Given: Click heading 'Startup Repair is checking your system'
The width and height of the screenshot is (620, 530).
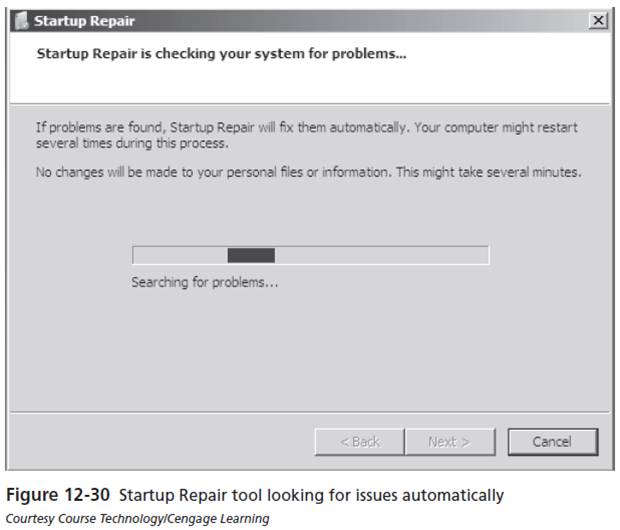Looking at the screenshot, I should (x=221, y=54).
